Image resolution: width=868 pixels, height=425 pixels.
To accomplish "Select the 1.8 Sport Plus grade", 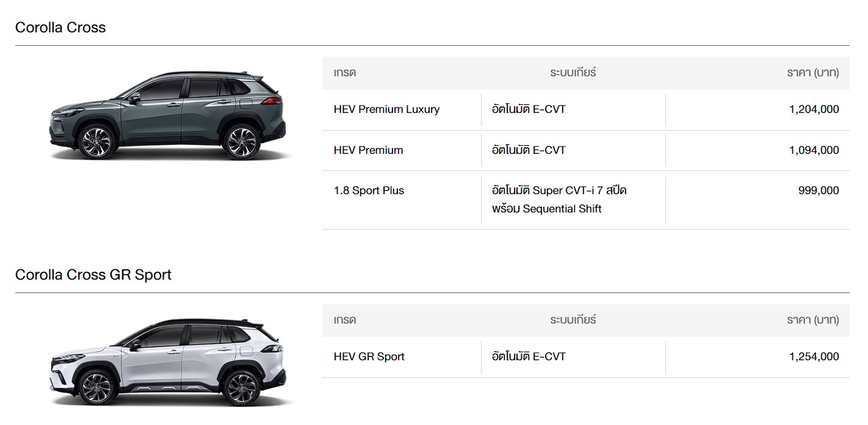I will [369, 191].
